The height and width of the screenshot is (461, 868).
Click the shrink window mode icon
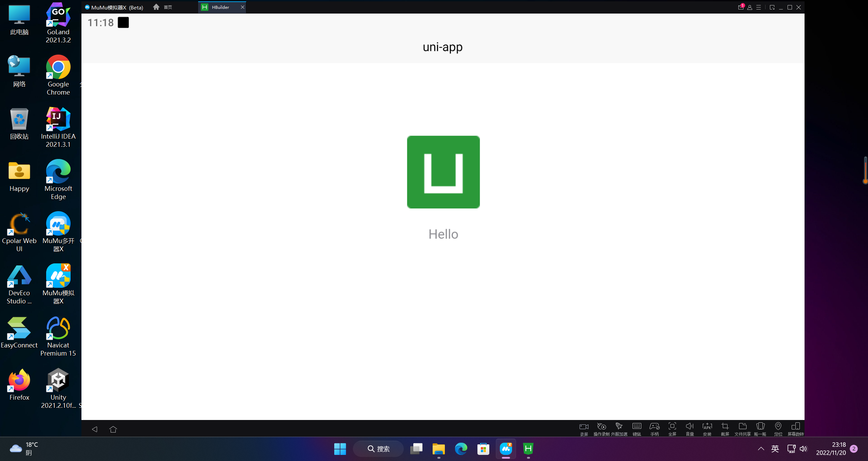[x=772, y=7]
